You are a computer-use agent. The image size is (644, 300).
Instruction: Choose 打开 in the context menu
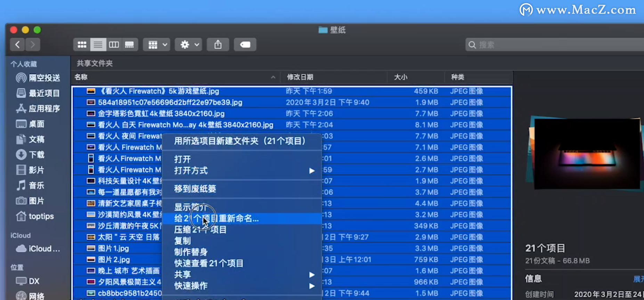point(242,159)
